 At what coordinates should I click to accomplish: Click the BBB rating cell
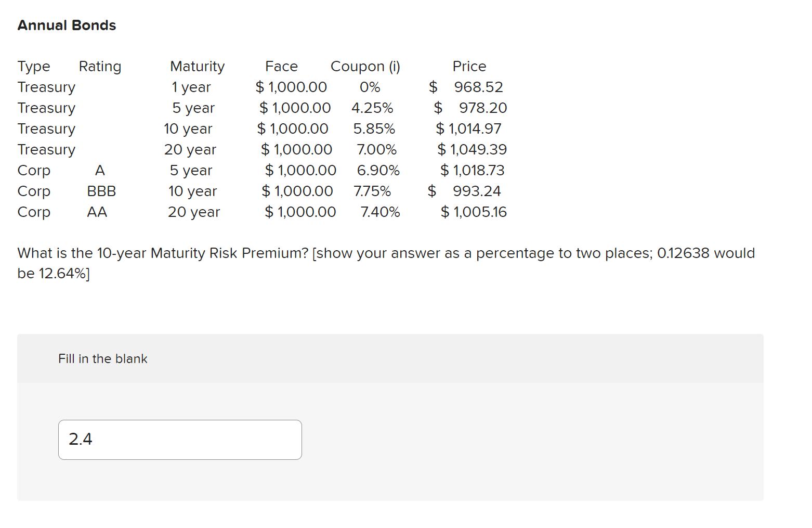(101, 191)
